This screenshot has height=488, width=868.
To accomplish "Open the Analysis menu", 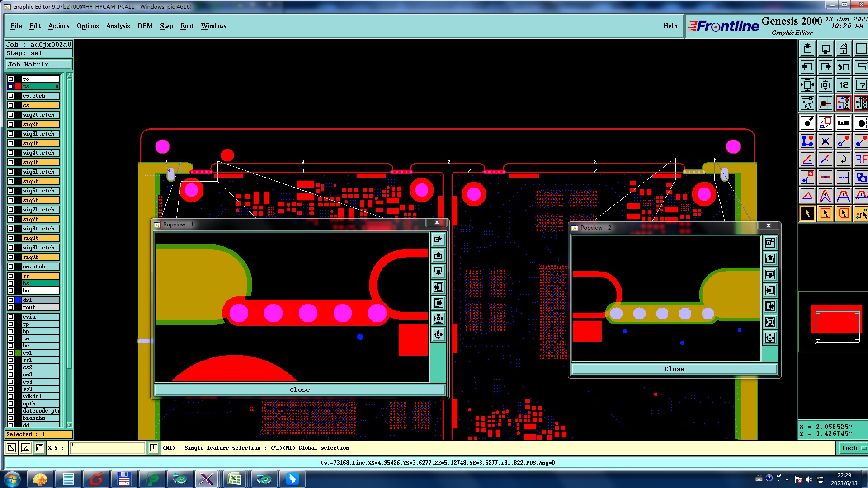I will (x=118, y=26).
